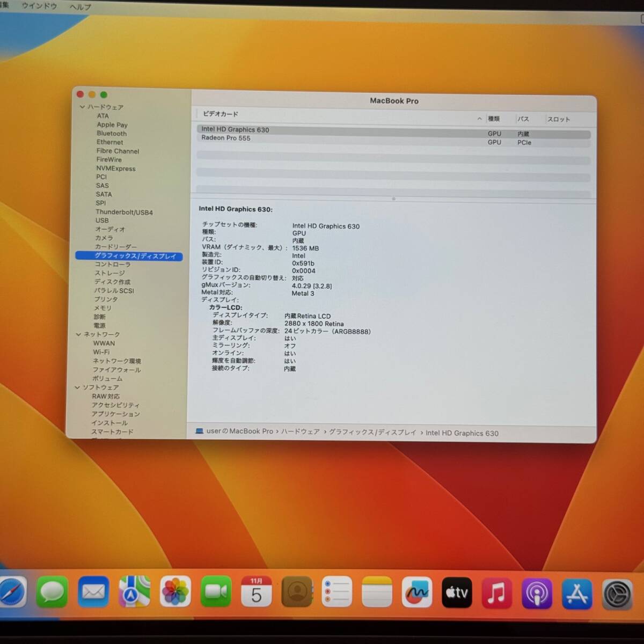The width and height of the screenshot is (644, 644).
Task: Click userのMacBook Pro in path bar
Action: point(240,431)
